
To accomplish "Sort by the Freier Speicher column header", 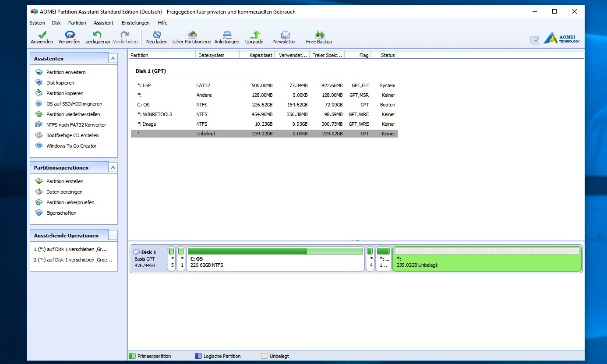I will (x=327, y=55).
